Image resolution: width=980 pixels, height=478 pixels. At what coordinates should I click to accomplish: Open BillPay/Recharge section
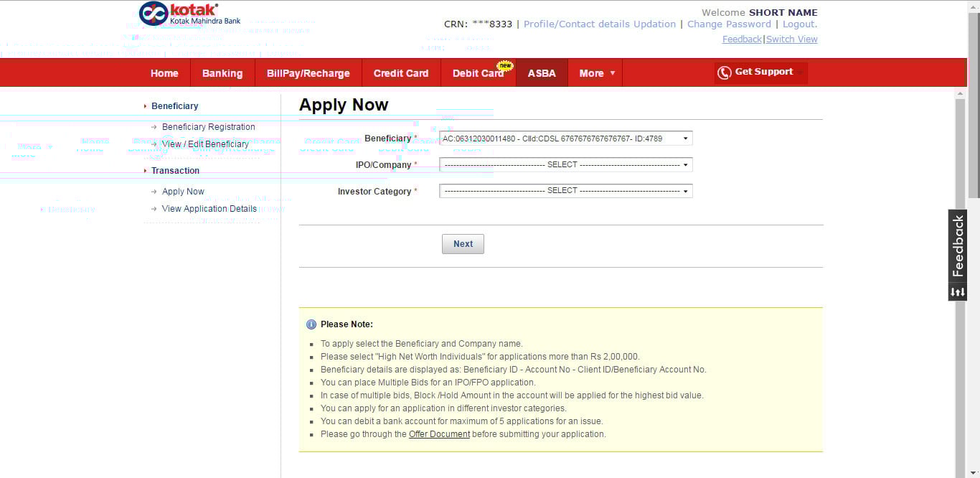(x=308, y=73)
